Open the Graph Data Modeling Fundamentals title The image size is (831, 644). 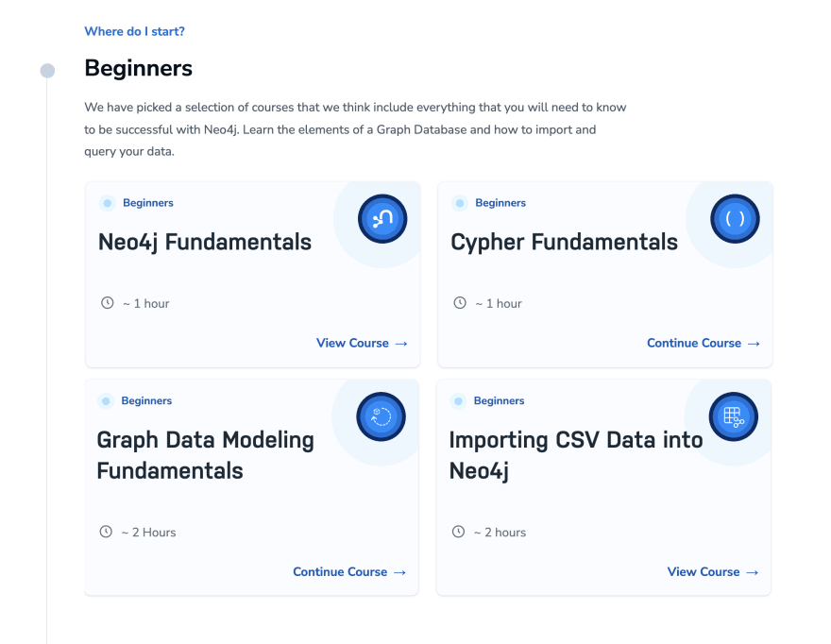[205, 455]
